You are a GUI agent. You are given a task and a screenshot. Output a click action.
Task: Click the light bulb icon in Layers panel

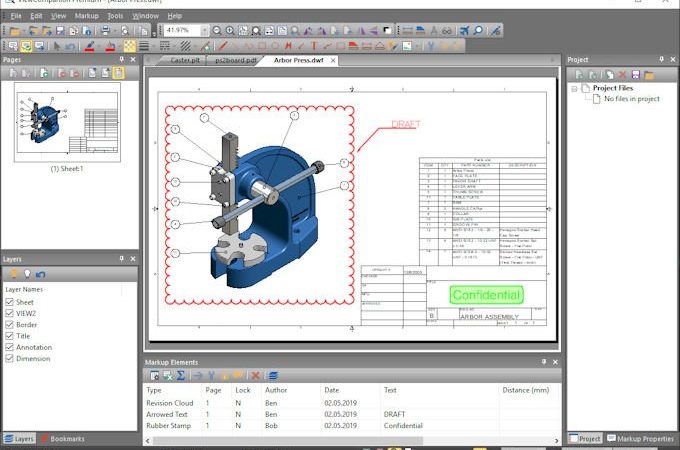pyautogui.click(x=27, y=274)
